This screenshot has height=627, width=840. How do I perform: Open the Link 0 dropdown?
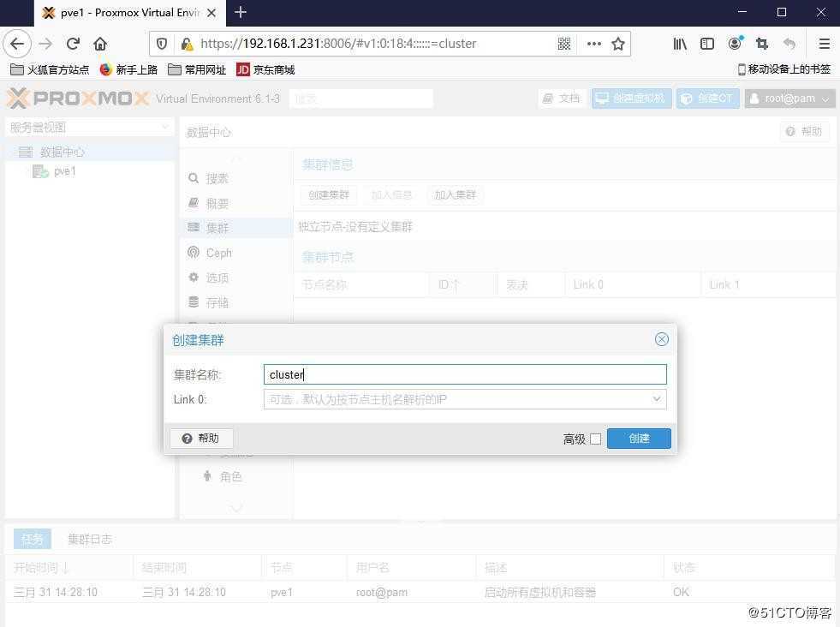pyautogui.click(x=656, y=399)
